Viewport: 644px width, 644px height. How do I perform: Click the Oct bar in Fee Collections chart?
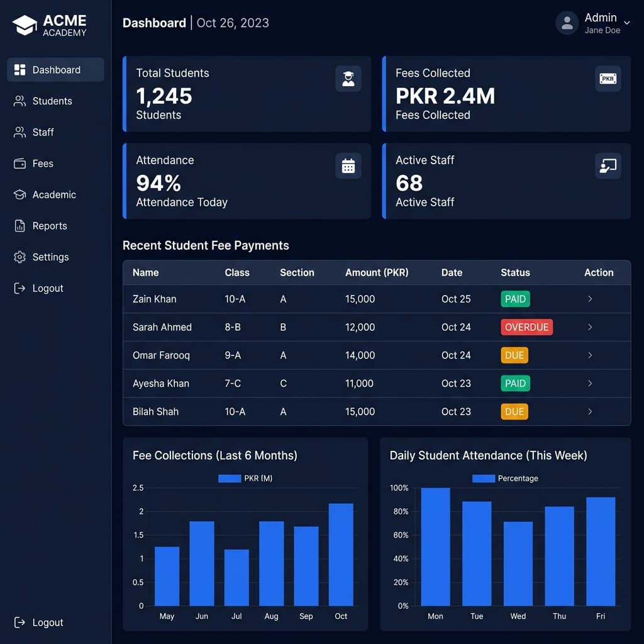[x=341, y=555]
